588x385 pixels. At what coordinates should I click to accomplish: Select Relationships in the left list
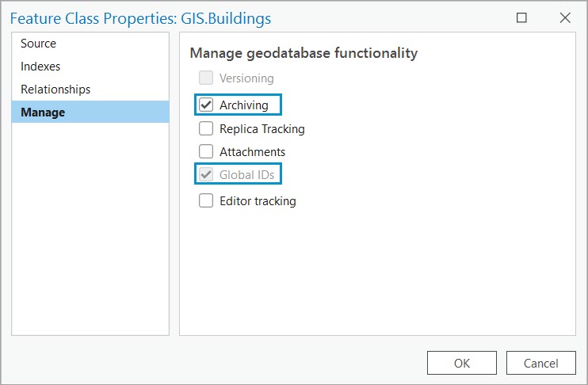55,90
